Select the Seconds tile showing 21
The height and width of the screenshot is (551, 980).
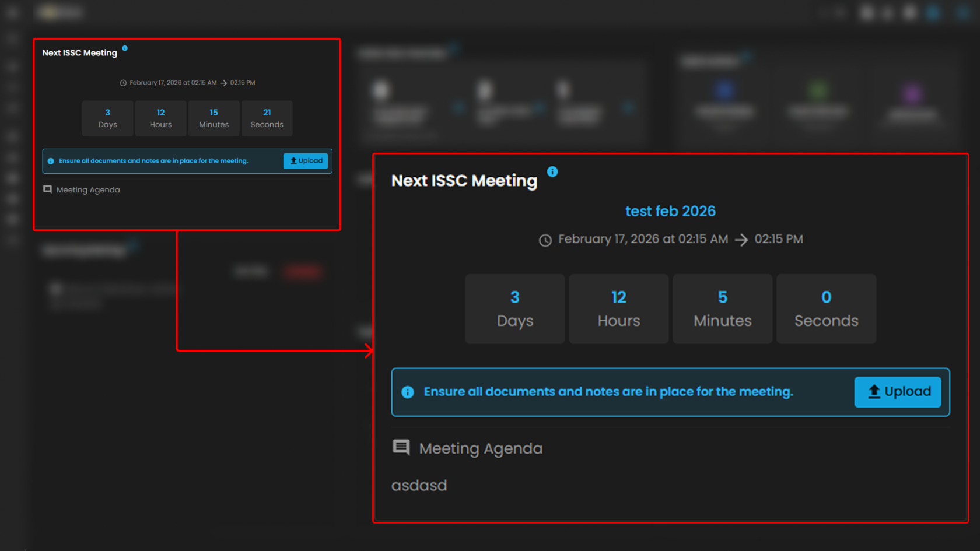[x=267, y=118]
